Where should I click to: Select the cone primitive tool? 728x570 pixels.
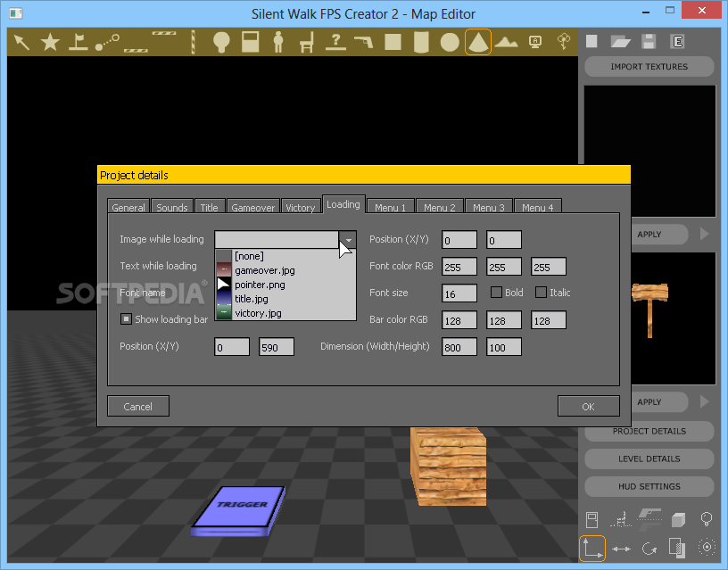click(478, 42)
